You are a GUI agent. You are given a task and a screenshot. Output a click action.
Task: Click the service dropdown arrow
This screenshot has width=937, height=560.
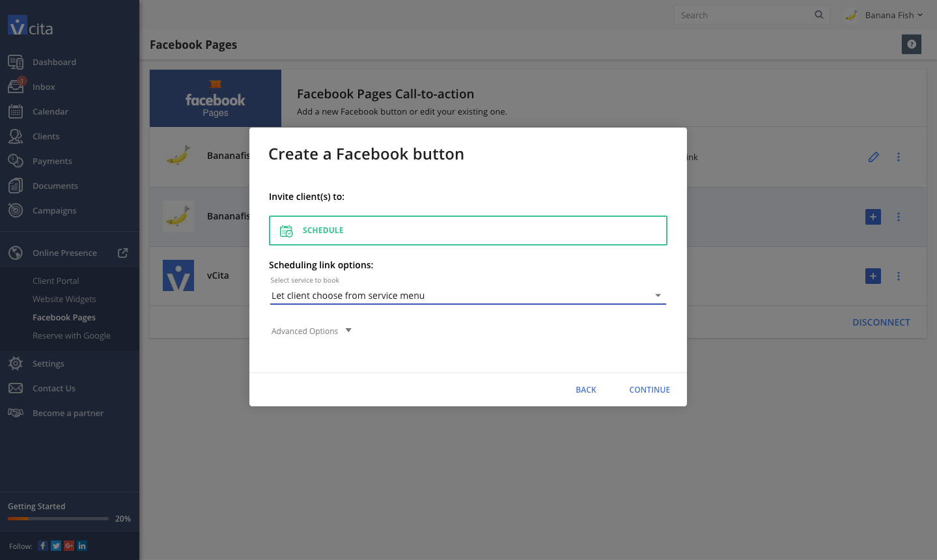658,296
